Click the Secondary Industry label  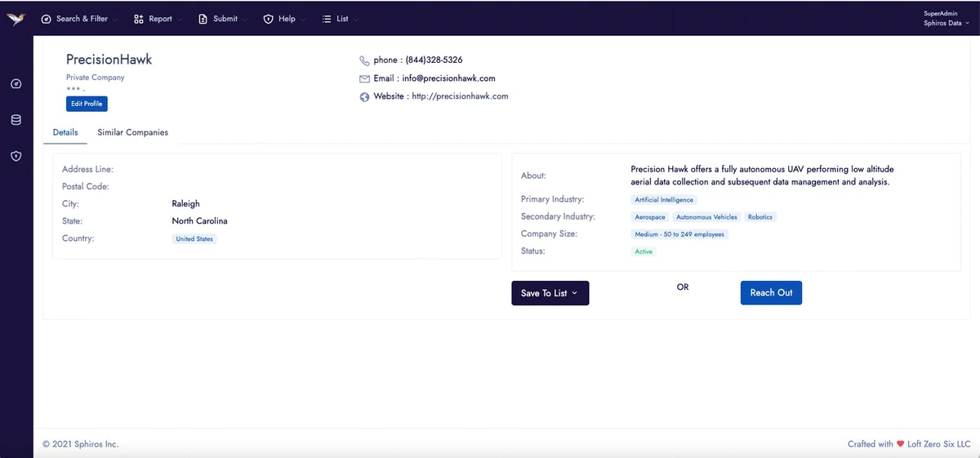pos(558,216)
